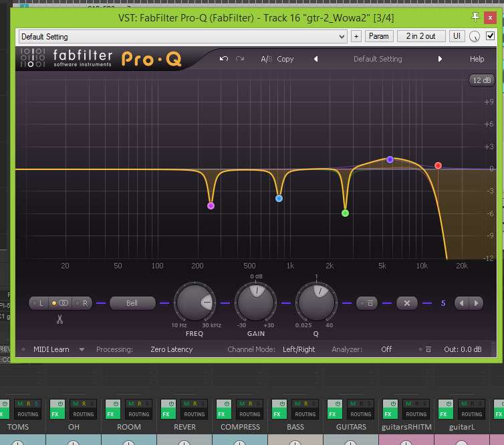The height and width of the screenshot is (445, 504).
Task: Toggle global bypass next to Out level
Action: 426,349
